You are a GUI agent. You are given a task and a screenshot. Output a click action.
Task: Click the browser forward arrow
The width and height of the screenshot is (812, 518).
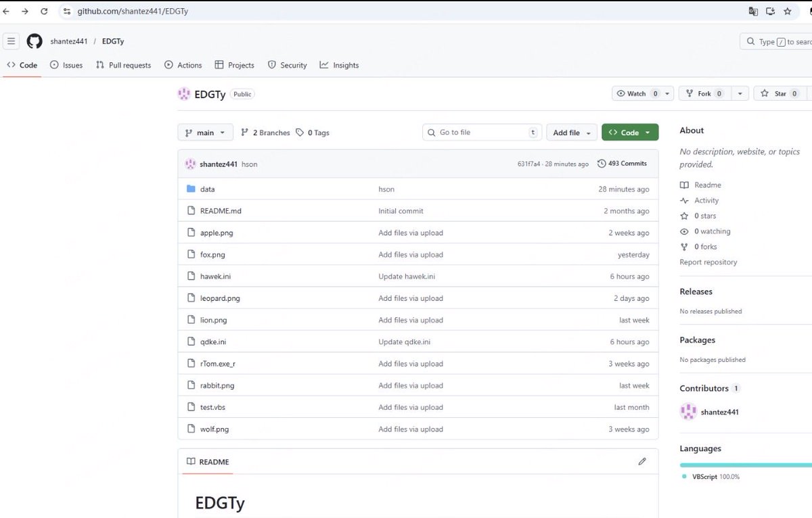[25, 11]
